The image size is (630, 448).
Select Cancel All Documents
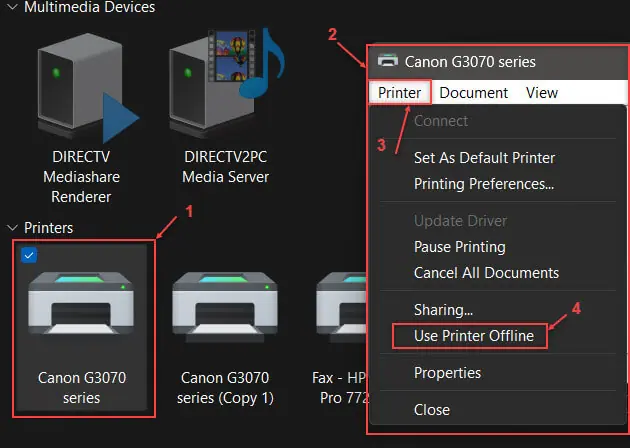click(486, 273)
